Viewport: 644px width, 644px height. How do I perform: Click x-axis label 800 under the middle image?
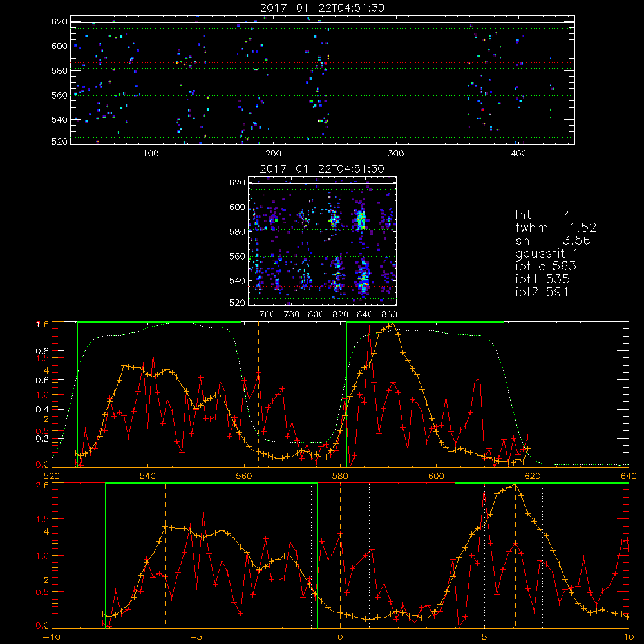pyautogui.click(x=316, y=314)
